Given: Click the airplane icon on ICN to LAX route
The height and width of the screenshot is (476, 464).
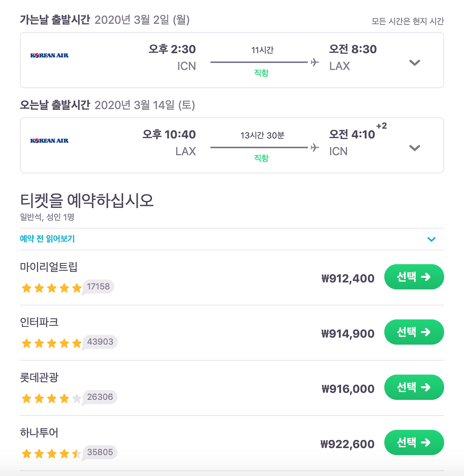Looking at the screenshot, I should click(x=315, y=62).
